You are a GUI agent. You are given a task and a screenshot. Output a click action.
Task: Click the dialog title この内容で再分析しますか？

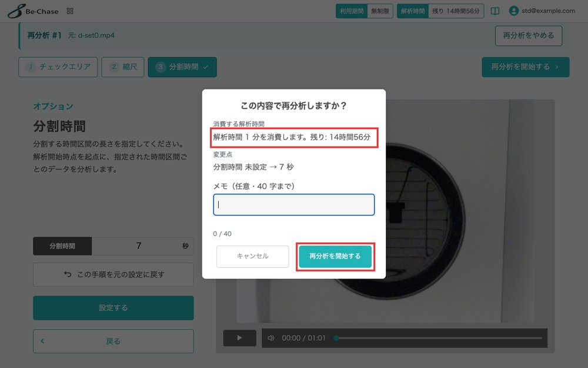[x=293, y=106]
